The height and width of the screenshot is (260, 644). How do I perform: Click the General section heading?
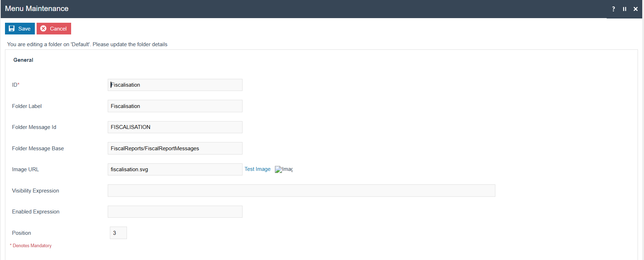click(x=23, y=60)
